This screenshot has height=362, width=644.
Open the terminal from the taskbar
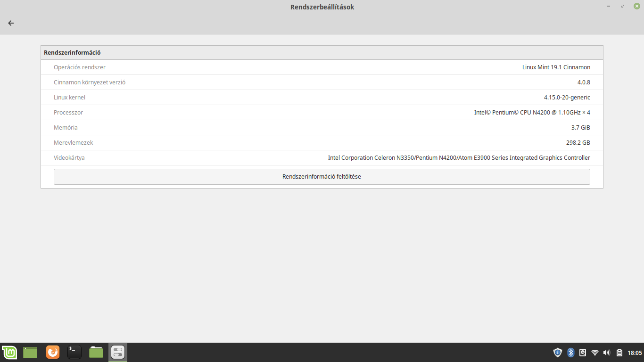[74, 352]
